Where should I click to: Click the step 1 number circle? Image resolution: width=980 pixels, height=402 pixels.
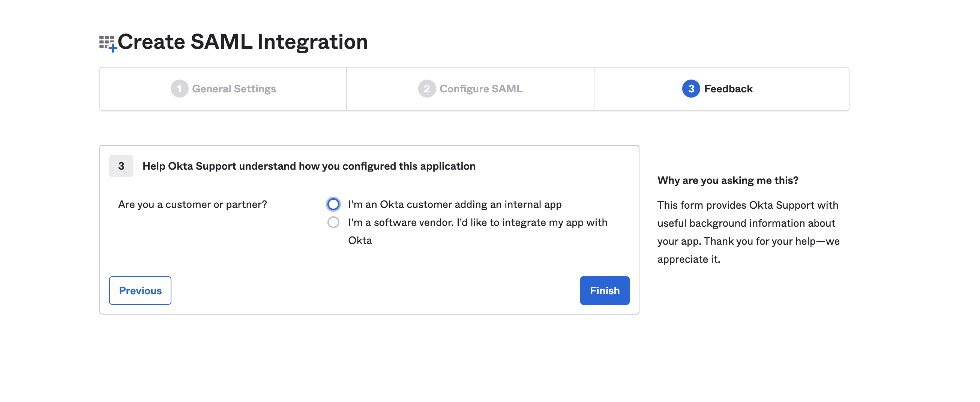pos(179,89)
